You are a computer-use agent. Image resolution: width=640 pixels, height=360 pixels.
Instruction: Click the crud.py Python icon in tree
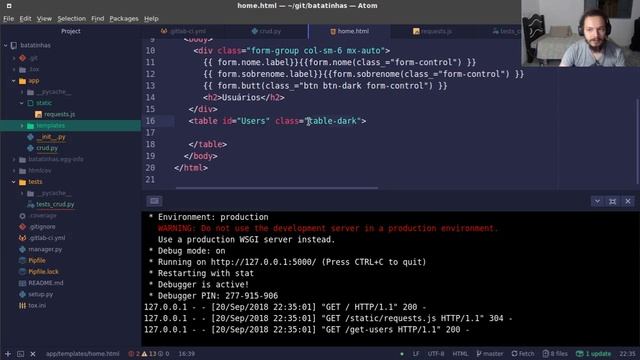[31, 148]
